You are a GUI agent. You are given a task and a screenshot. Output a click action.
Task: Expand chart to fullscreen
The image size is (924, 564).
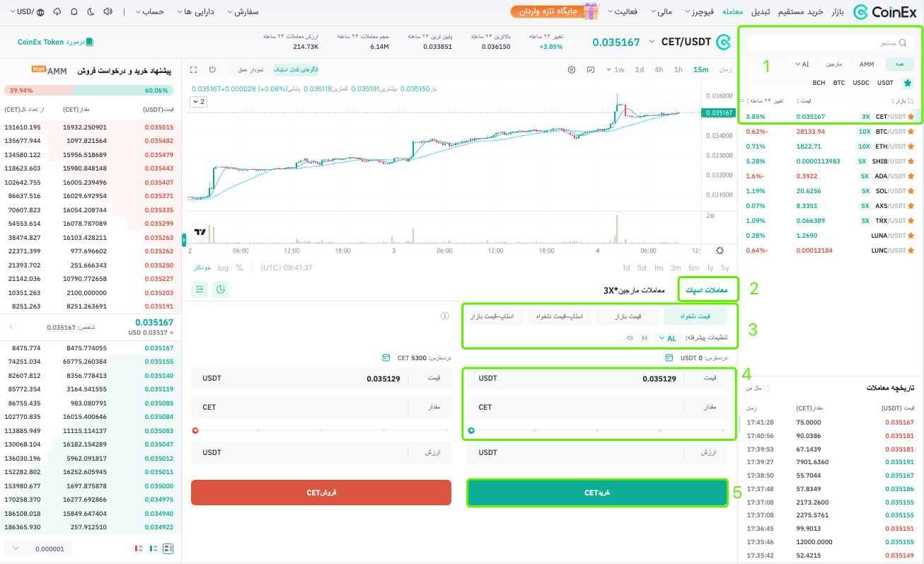(194, 69)
